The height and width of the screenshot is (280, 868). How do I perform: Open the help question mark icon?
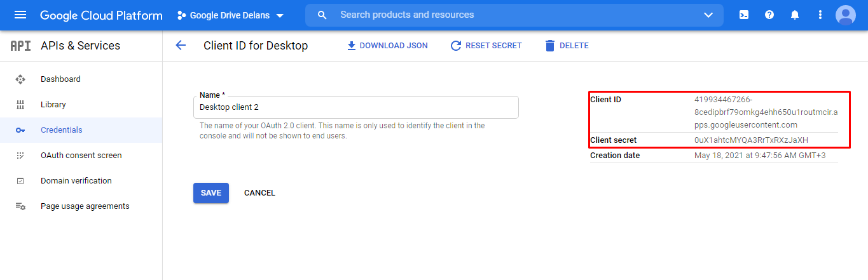[769, 15]
